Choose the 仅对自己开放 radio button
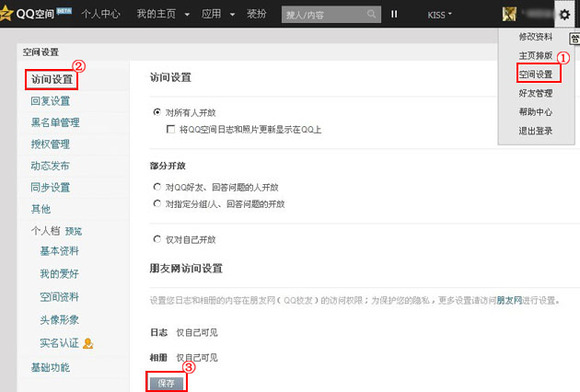Image resolution: width=580 pixels, height=392 pixels. 157,239
